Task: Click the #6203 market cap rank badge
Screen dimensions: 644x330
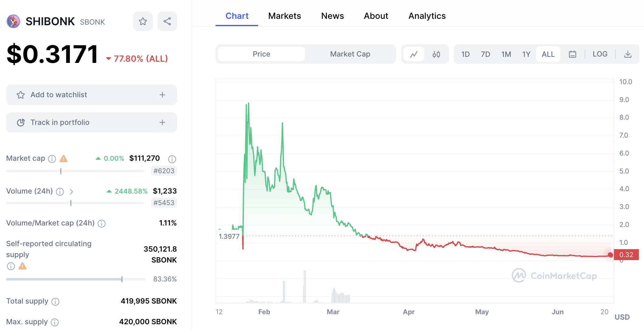Action: 164,171
